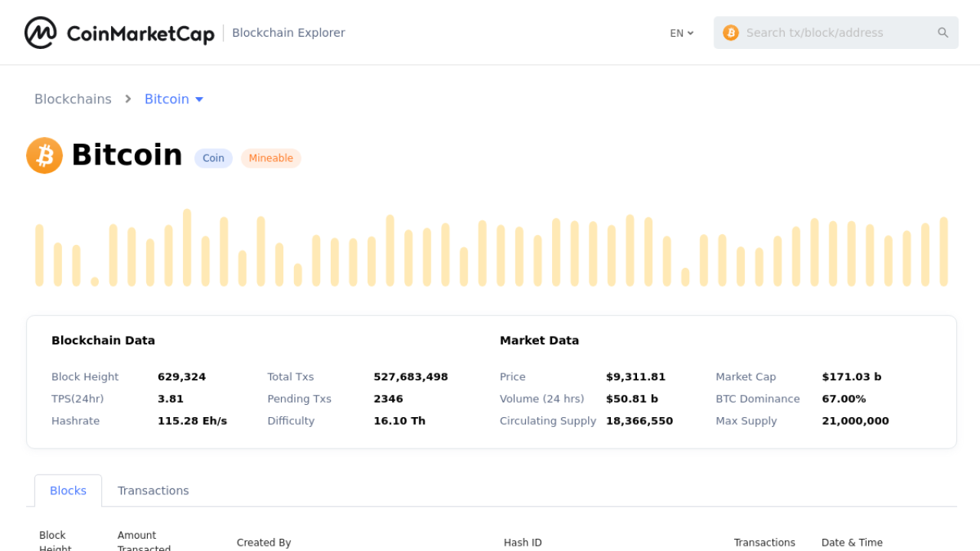The height and width of the screenshot is (551, 980).
Task: Click the breadcrumb separator chevron
Action: [129, 99]
